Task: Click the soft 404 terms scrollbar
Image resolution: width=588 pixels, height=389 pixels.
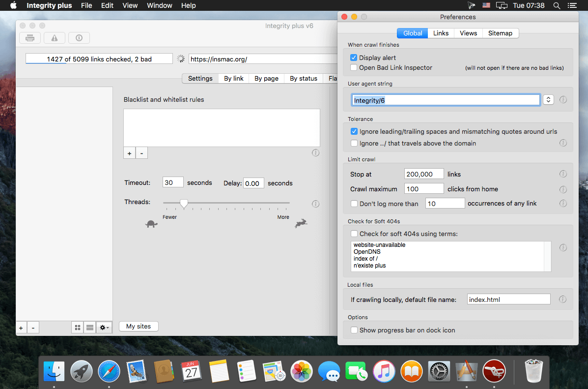Action: click(548, 256)
